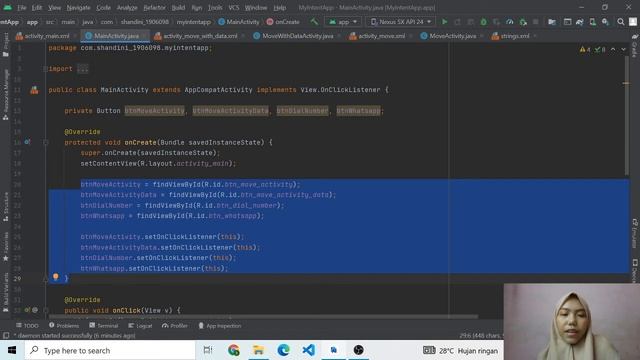Open the Profile app gauge icon
This screenshot has width=640, height=360.
(509, 22)
